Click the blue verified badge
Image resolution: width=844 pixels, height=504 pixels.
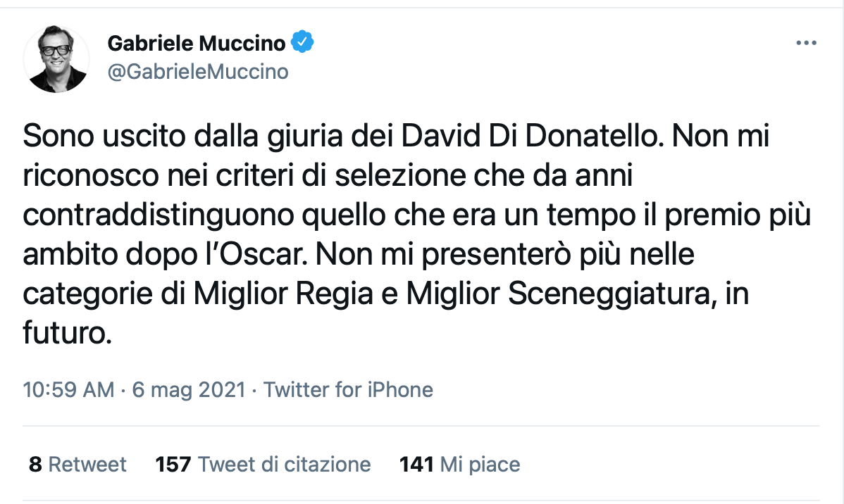(303, 42)
